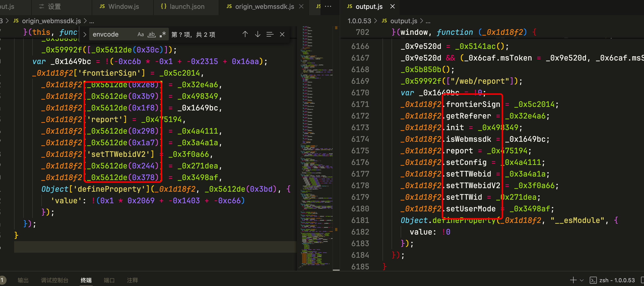Open the new terminal launch profile dropdown
This screenshot has width=644, height=286.
[x=582, y=280]
